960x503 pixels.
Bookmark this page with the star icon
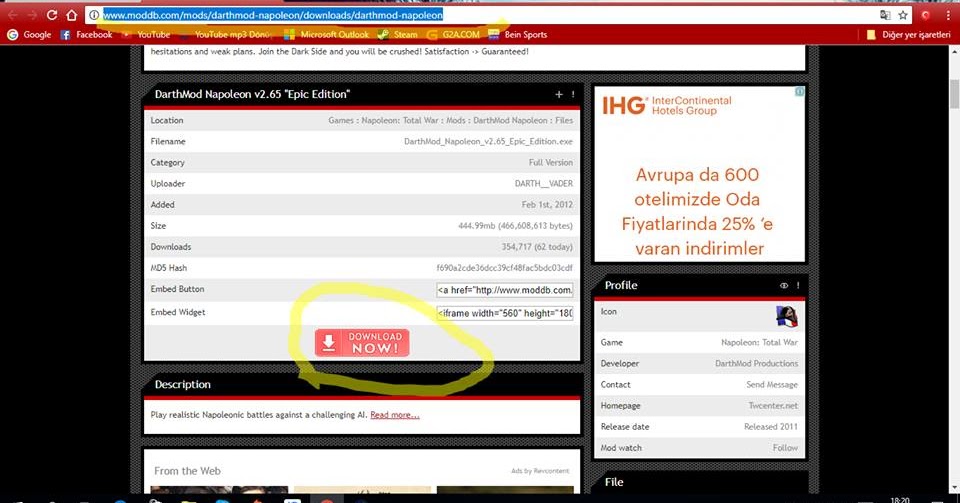[x=903, y=15]
